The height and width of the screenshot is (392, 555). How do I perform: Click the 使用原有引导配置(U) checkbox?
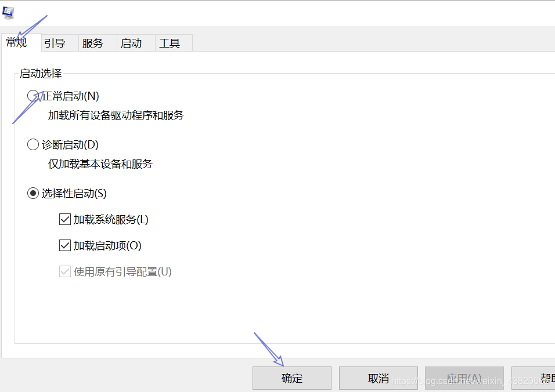65,271
